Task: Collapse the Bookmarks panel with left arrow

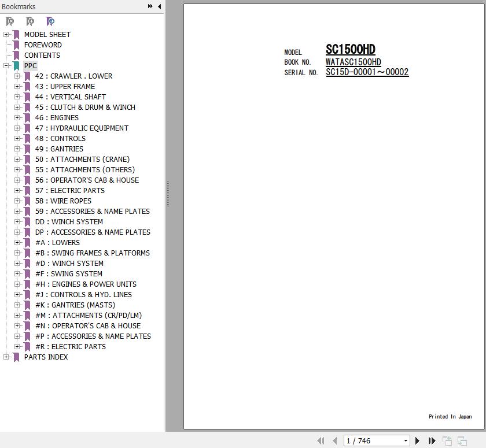Action: (159, 6)
